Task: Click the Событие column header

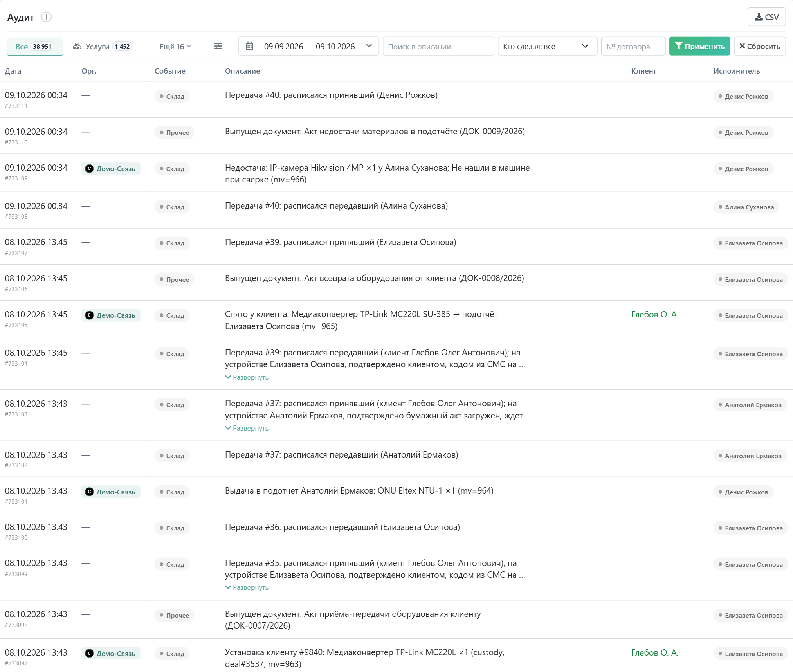Action: (170, 71)
